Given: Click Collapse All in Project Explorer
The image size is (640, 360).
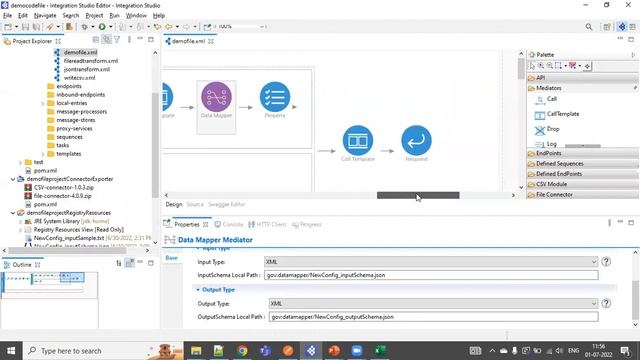Looking at the screenshot, I should click(x=96, y=40).
